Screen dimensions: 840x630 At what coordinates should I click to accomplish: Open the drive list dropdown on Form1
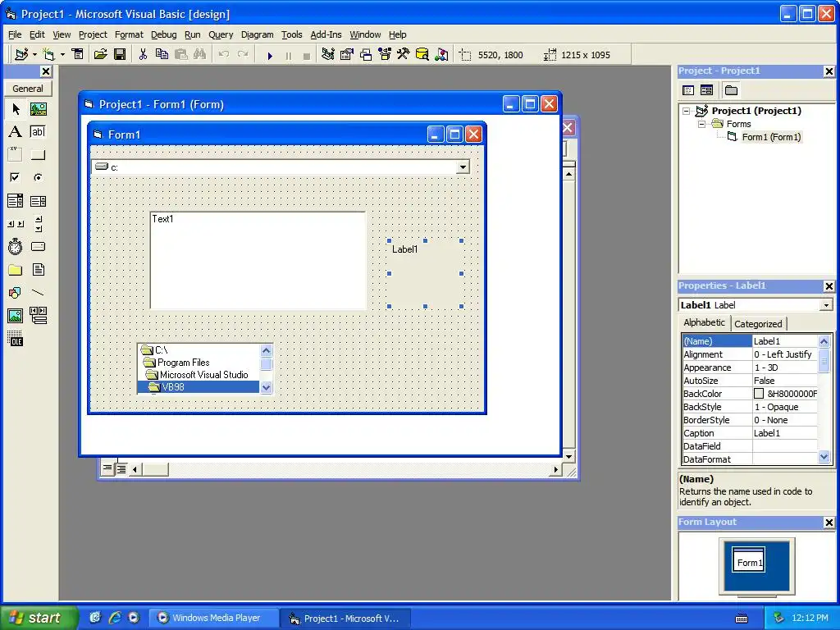463,167
